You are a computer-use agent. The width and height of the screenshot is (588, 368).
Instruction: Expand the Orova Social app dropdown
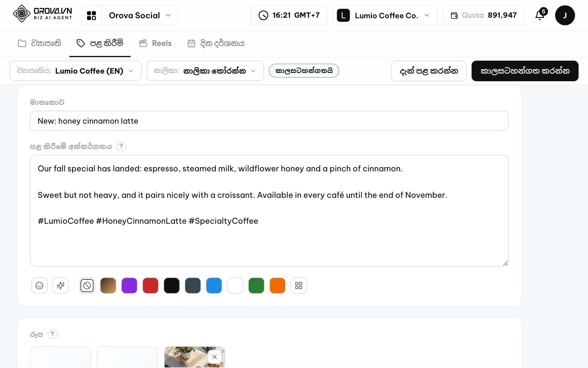coord(140,15)
